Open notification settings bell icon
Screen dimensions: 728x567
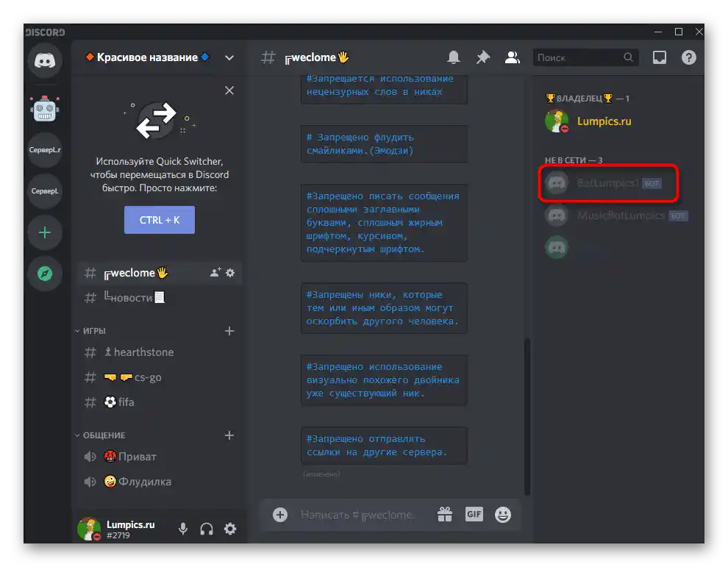pos(454,57)
